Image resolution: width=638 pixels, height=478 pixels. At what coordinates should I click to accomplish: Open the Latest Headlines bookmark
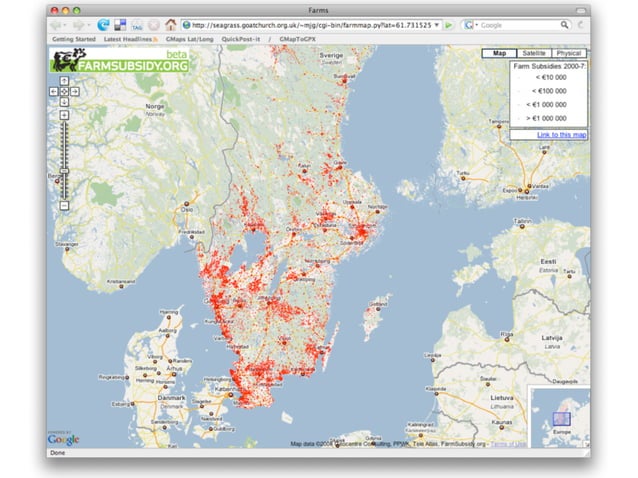click(129, 38)
